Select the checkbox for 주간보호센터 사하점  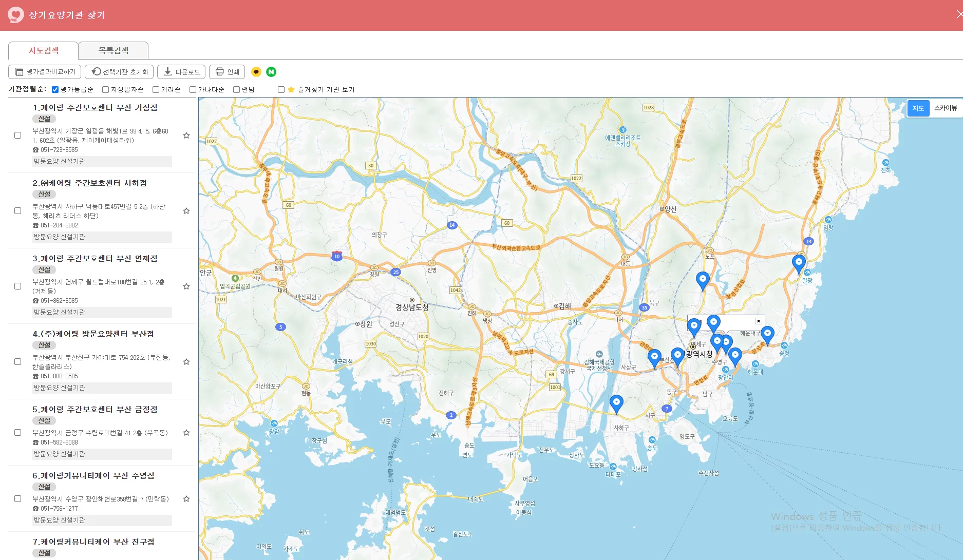coord(18,211)
